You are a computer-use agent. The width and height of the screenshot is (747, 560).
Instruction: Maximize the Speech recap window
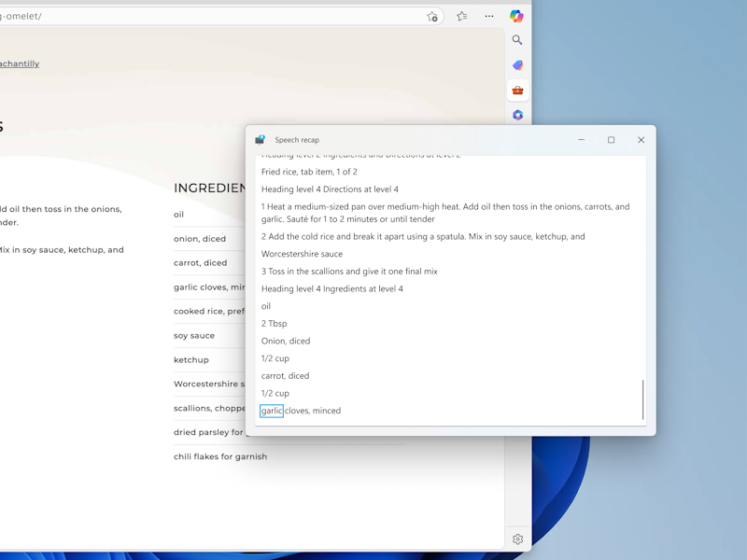click(x=612, y=139)
